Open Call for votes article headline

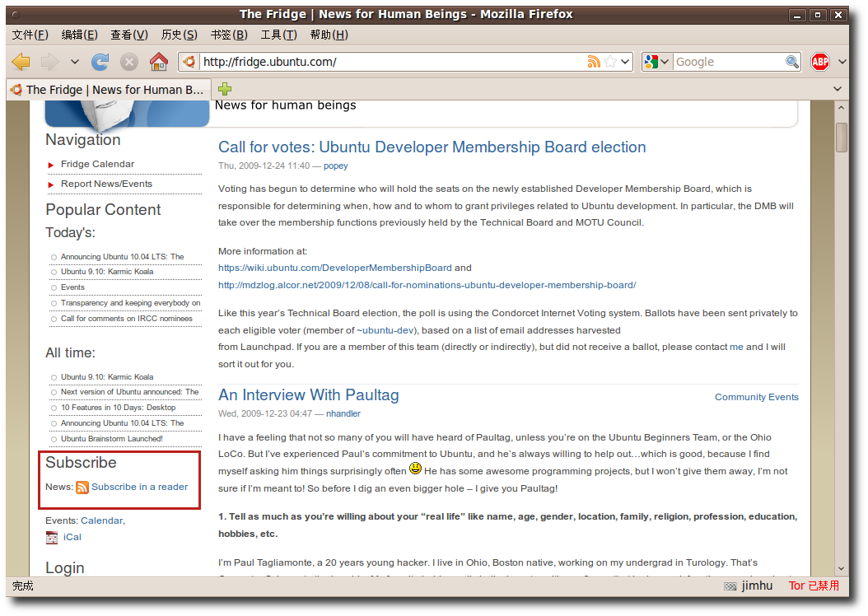pyautogui.click(x=432, y=147)
